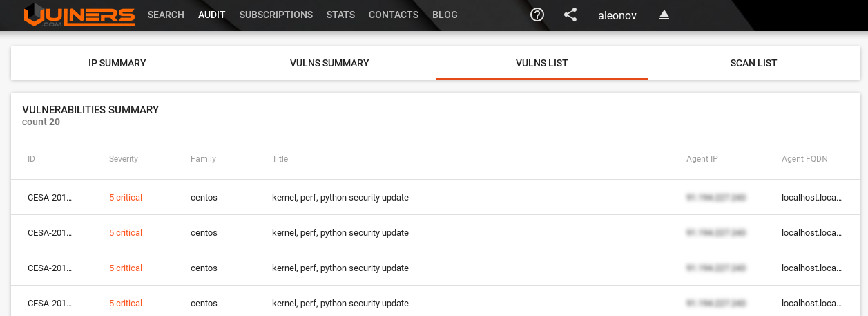Image resolution: width=868 pixels, height=316 pixels.
Task: Open the SCAN LIST tab
Action: pos(753,63)
